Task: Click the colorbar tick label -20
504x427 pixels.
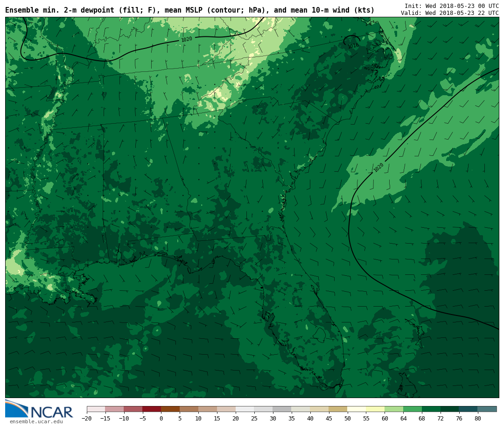Action: point(87,419)
